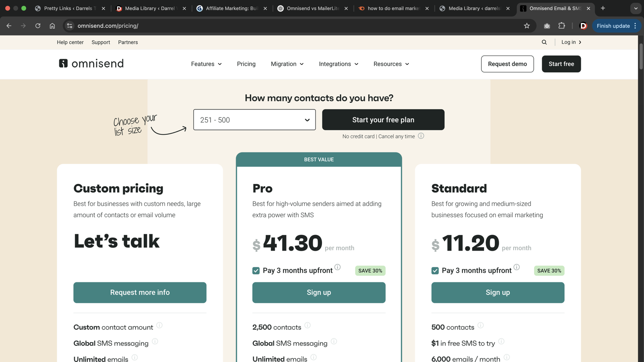Viewport: 644px width, 362px height.
Task: Select Pricing in the navigation menu
Action: [x=246, y=64]
